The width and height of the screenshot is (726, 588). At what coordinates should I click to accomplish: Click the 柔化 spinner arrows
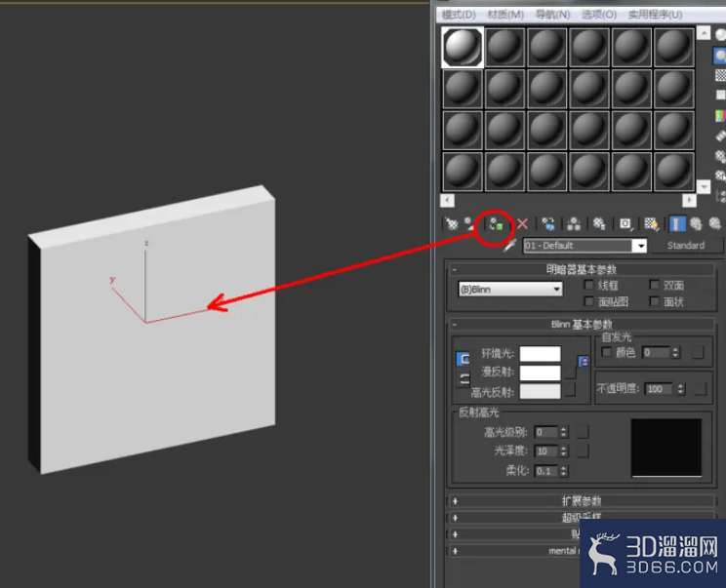click(x=563, y=471)
